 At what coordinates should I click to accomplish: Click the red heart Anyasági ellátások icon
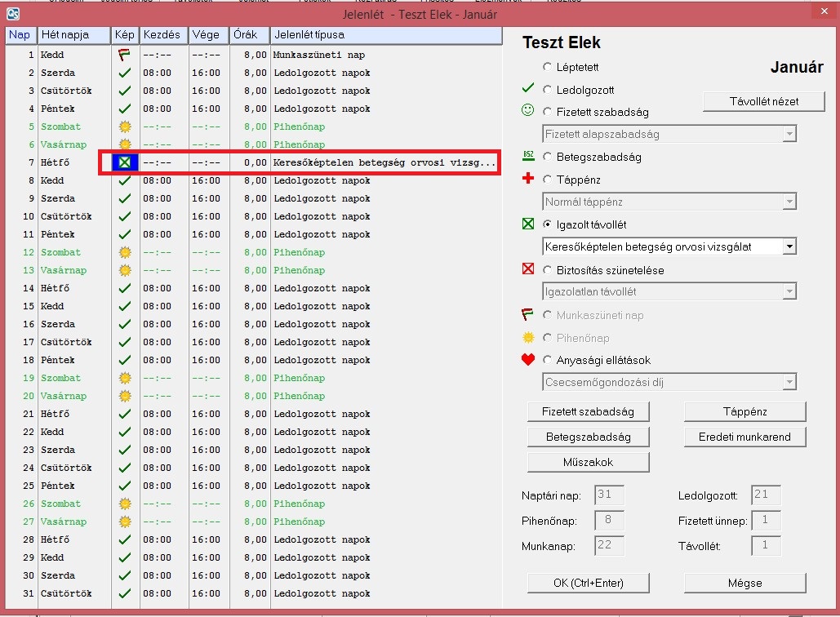(x=528, y=360)
